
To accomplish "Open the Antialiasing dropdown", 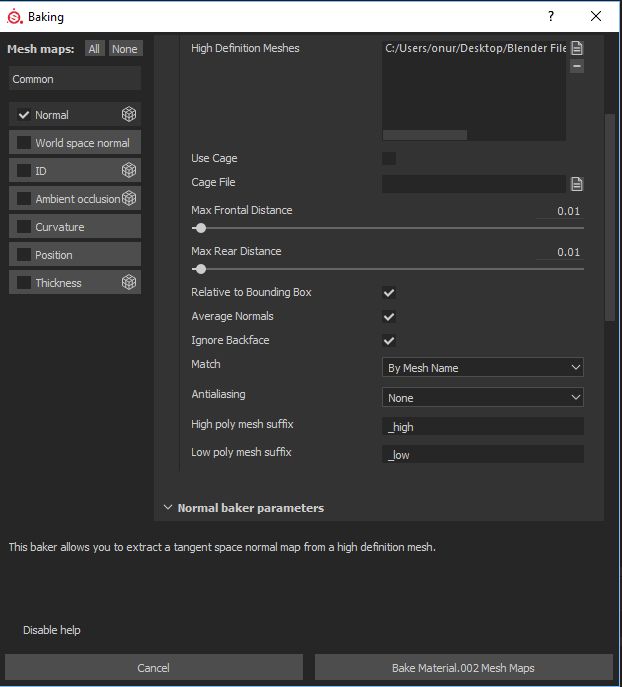I will [483, 397].
